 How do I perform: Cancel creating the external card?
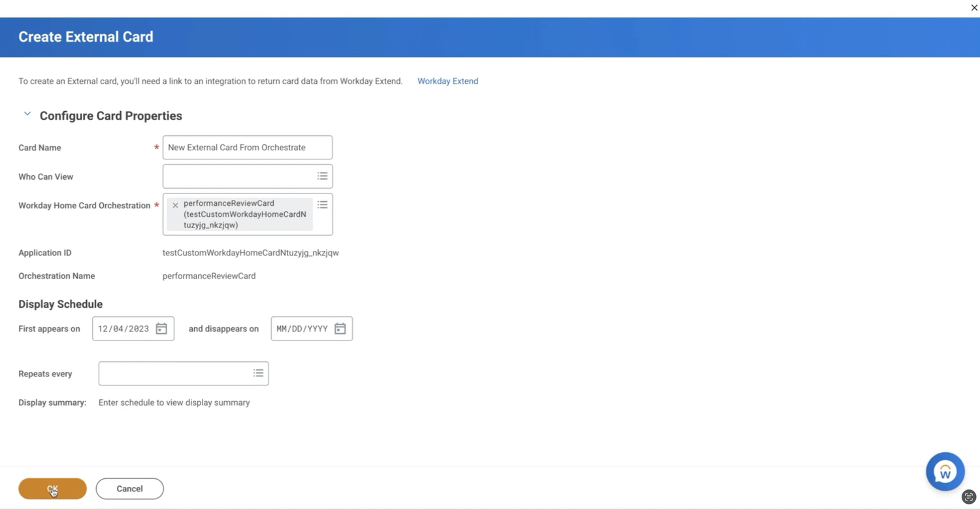(x=129, y=488)
